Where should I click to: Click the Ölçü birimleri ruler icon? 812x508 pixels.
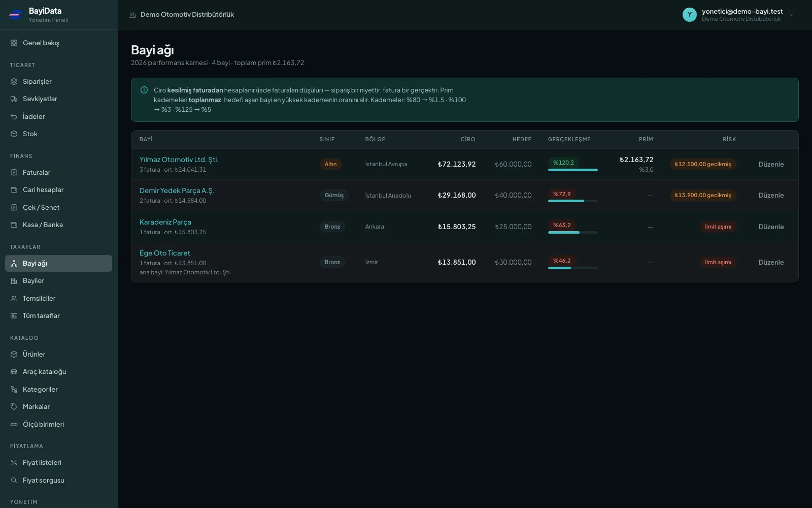[14, 425]
